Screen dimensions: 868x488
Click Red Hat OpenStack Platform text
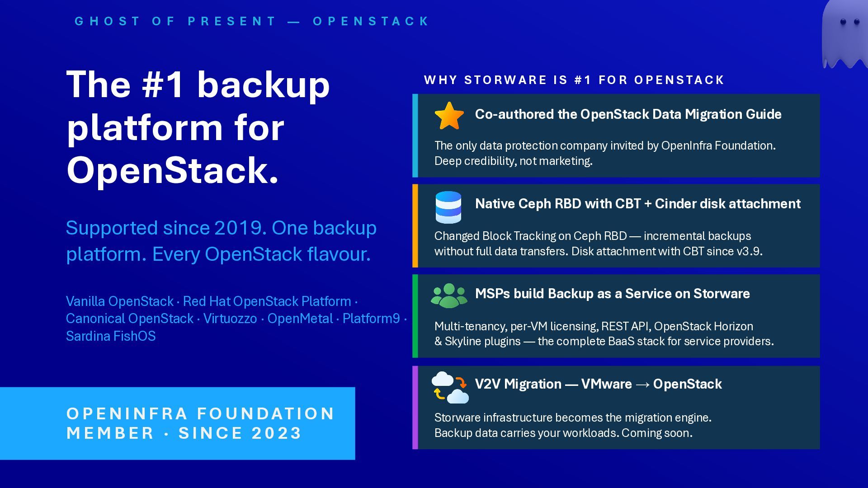(x=267, y=301)
